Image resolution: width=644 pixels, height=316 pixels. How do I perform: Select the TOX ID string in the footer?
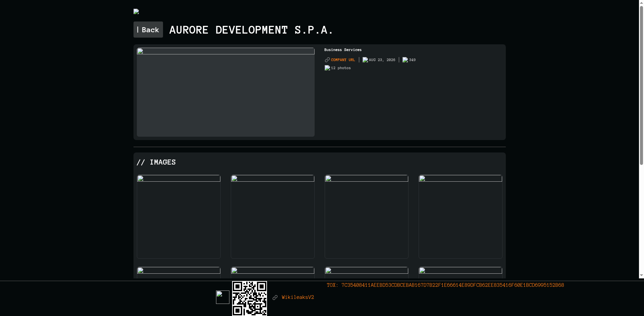click(445, 285)
